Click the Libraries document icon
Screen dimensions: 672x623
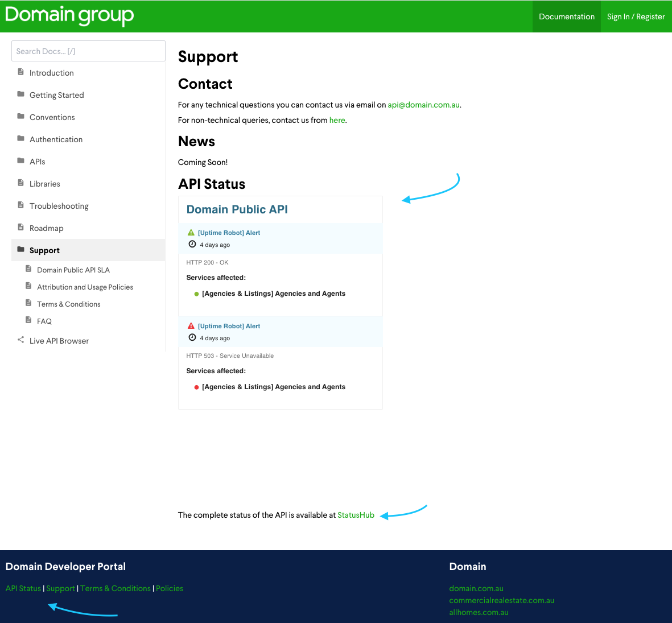(x=20, y=183)
